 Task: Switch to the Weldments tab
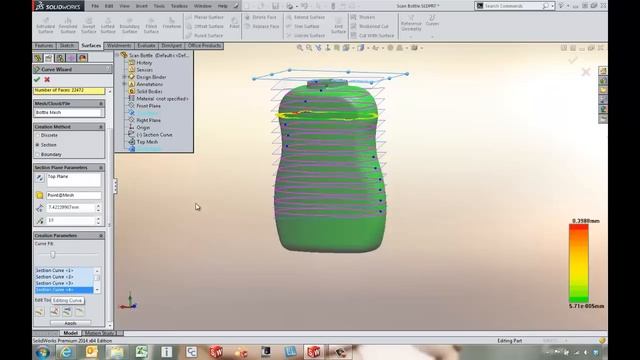pos(119,46)
